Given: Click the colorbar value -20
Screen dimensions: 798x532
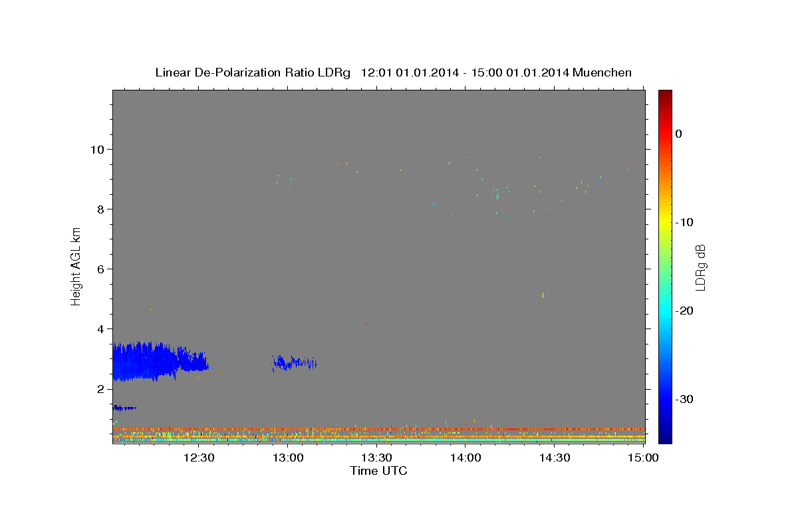Looking at the screenshot, I should coord(684,311).
